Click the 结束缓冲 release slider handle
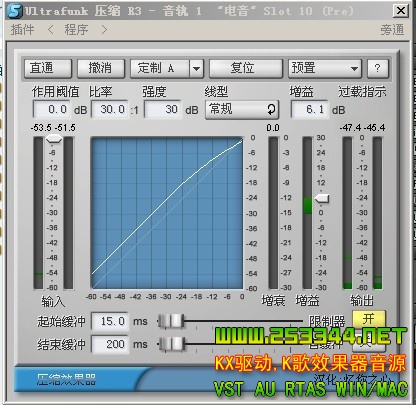The height and width of the screenshot is (405, 416). (x=172, y=344)
